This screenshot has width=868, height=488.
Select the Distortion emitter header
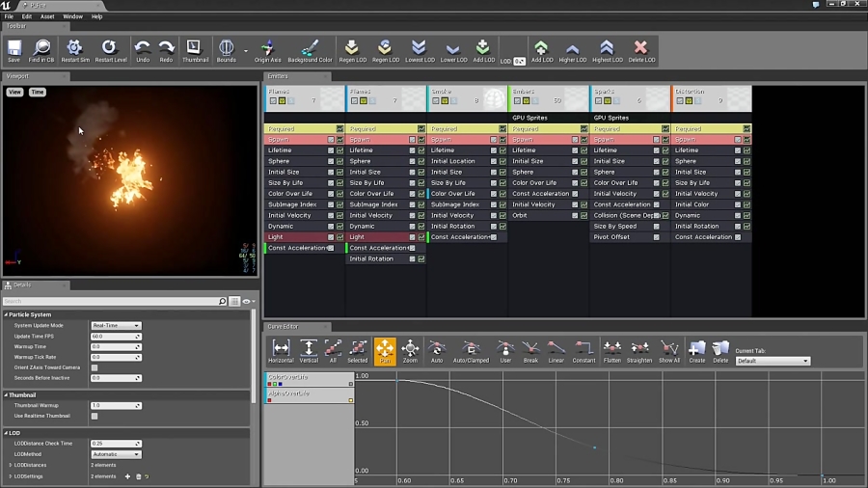[x=712, y=98]
